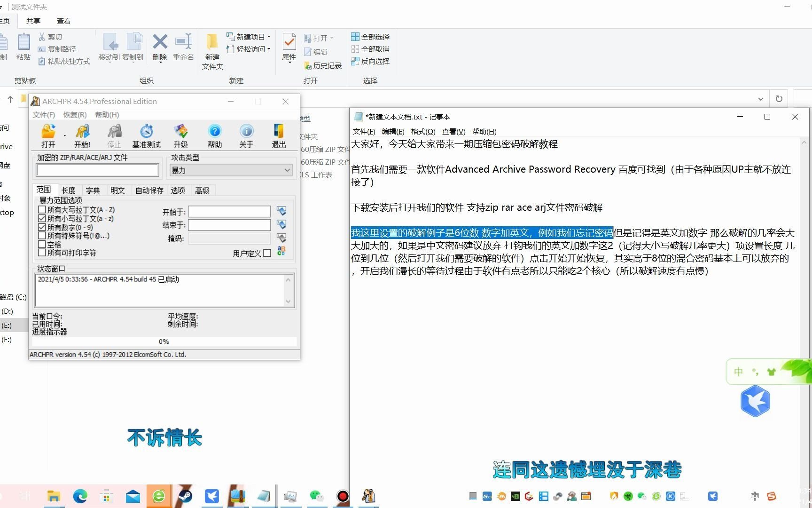Click the Open (打开) icon in ARCHPR toolbar
Viewport: 812px width, 508px height.
[48, 136]
